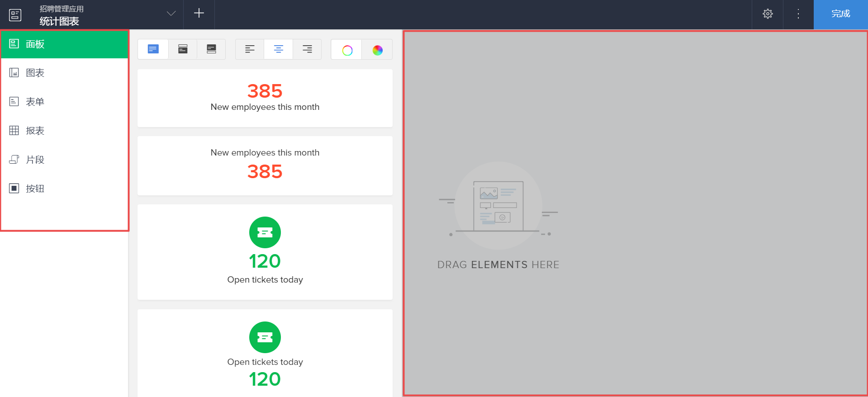Set panel alignment to left
This screenshot has height=397, width=868.
pyautogui.click(x=250, y=49)
